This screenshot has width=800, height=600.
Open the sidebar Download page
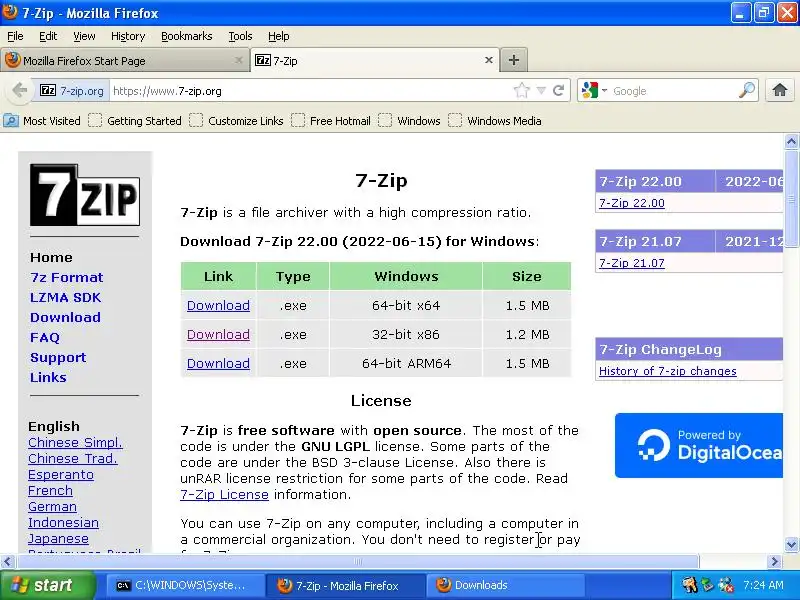coord(65,317)
